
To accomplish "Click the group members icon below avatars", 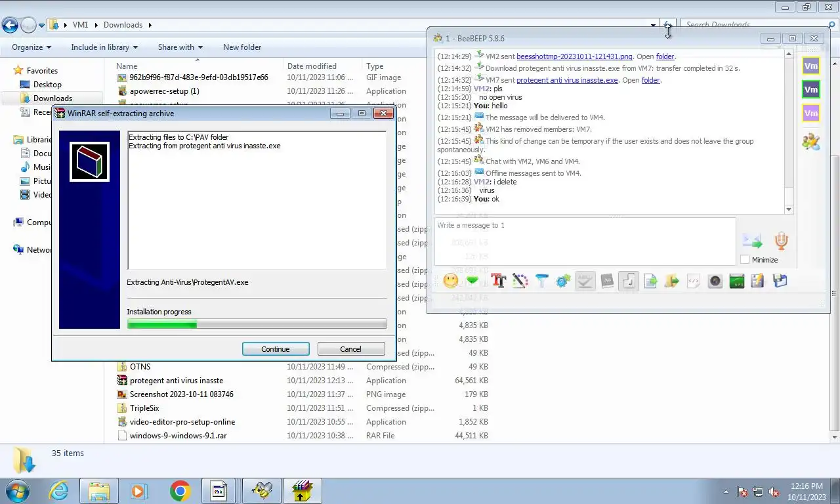I will pyautogui.click(x=811, y=141).
